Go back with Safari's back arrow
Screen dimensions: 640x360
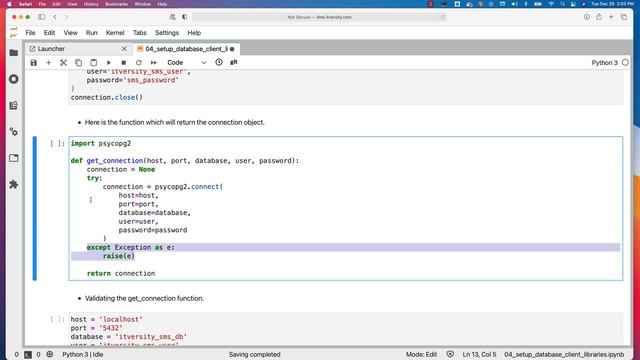click(x=55, y=17)
